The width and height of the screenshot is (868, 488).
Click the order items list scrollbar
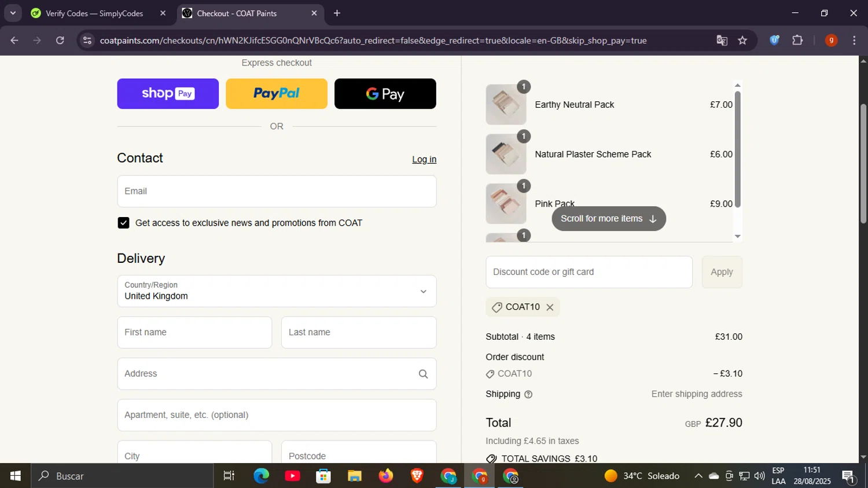[x=738, y=149]
